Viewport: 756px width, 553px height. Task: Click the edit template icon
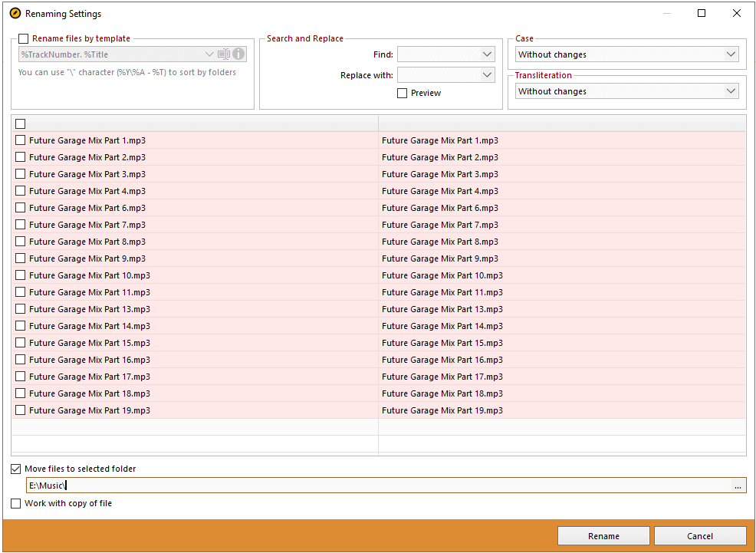(224, 54)
